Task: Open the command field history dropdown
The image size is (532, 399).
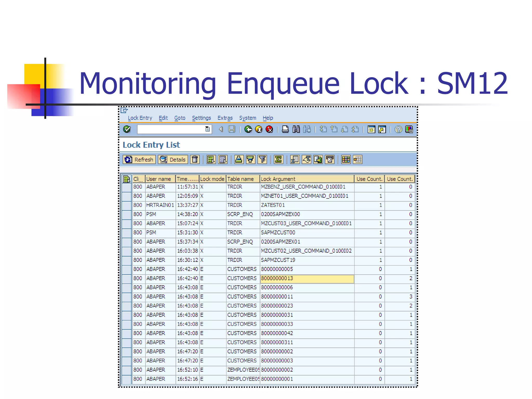Action: point(207,129)
